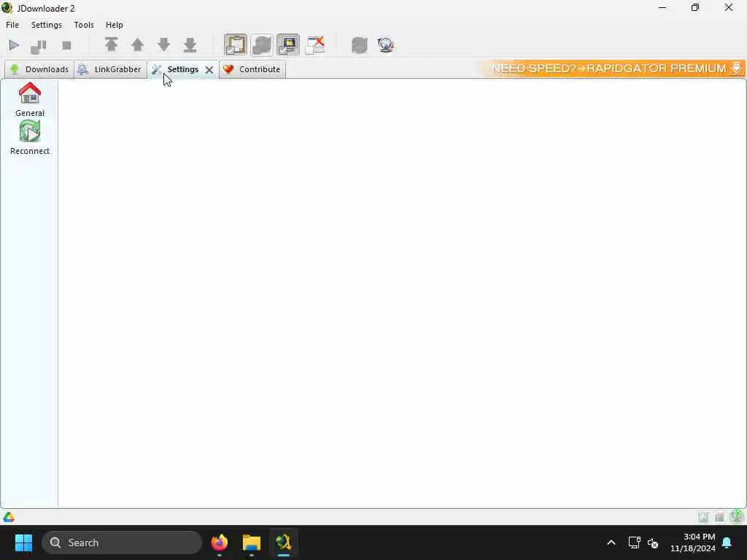Switch to the Downloads tab
Viewport: 747px width, 560px height.
39,69
